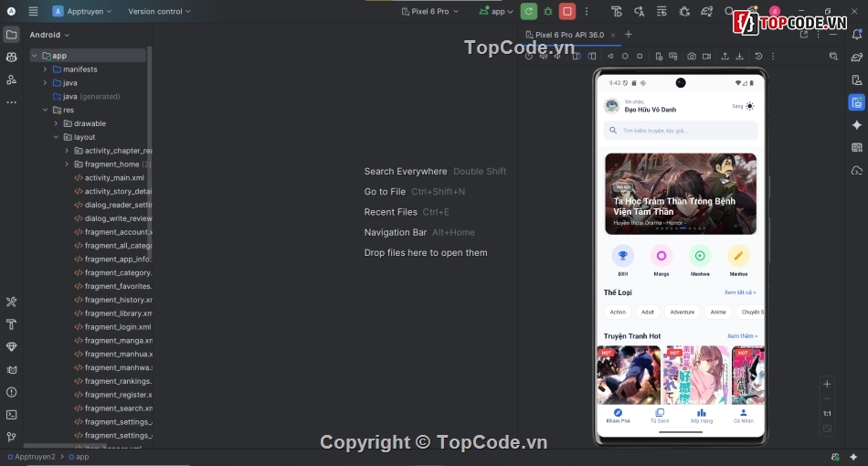Rerun the app with green button
The width and height of the screenshot is (868, 466).
click(x=529, y=11)
